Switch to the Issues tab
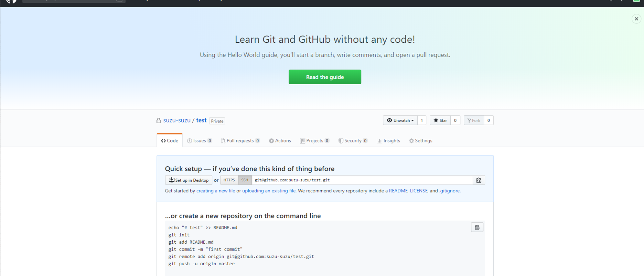This screenshot has height=276, width=644. [x=200, y=140]
